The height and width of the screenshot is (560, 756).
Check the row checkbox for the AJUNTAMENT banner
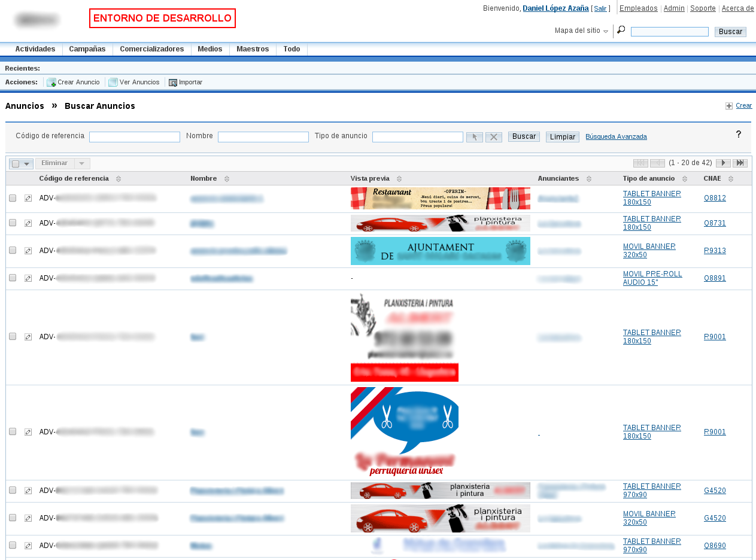13,250
